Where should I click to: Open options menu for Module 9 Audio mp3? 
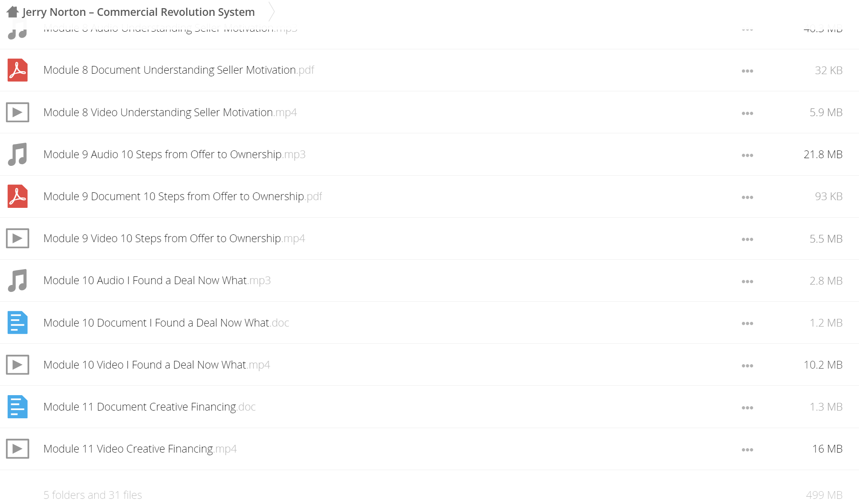747,155
